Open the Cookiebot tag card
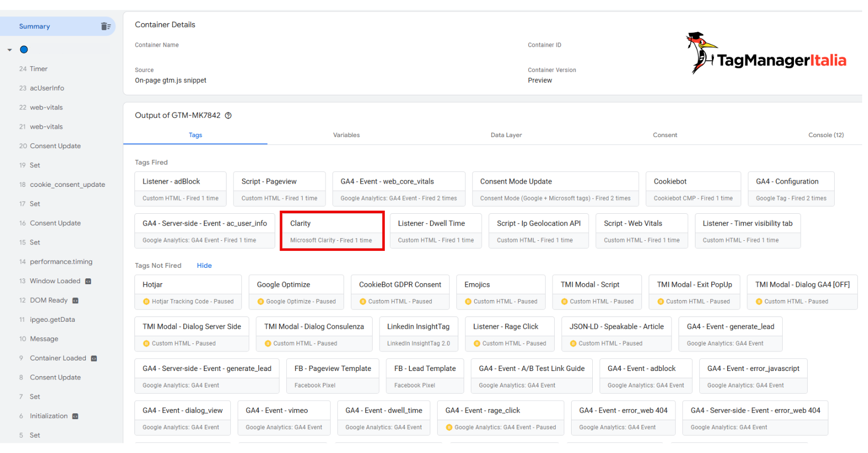Screen dimensions: 868x453 pyautogui.click(x=693, y=189)
